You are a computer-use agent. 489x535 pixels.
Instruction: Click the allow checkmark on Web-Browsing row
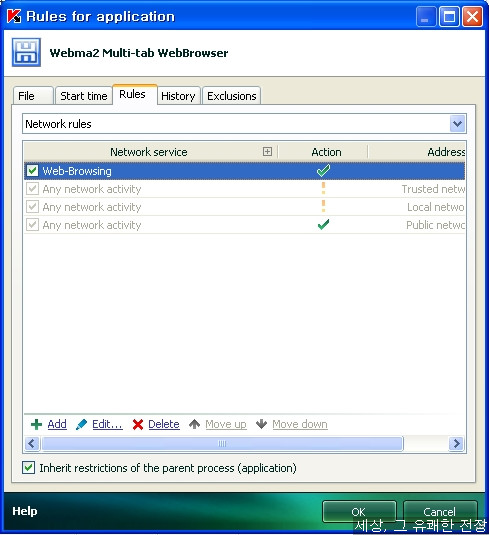click(x=323, y=170)
